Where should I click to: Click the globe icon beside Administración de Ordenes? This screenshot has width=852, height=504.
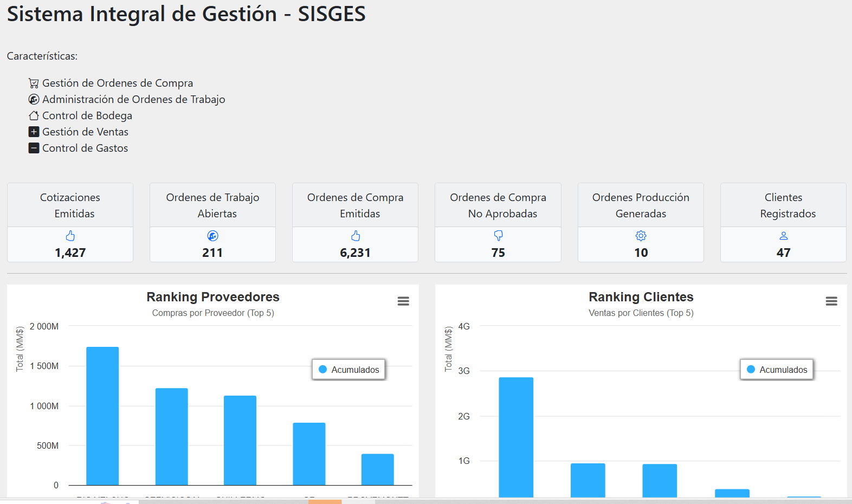click(x=34, y=100)
